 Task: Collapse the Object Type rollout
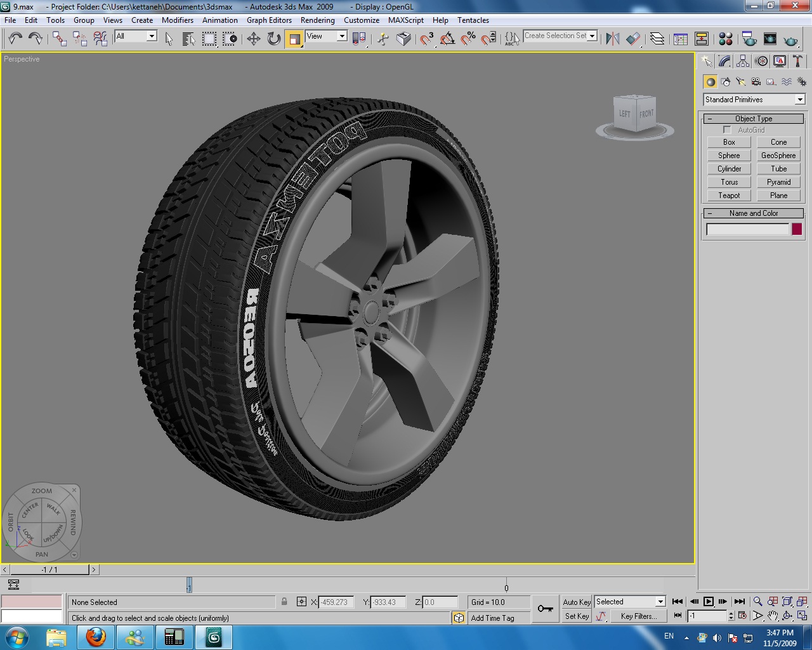754,119
